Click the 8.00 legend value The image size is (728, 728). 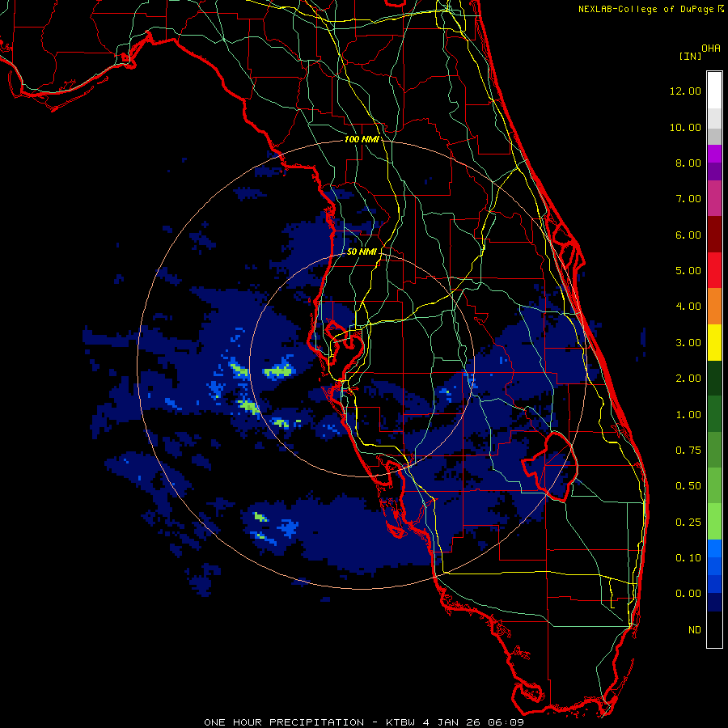(x=688, y=163)
